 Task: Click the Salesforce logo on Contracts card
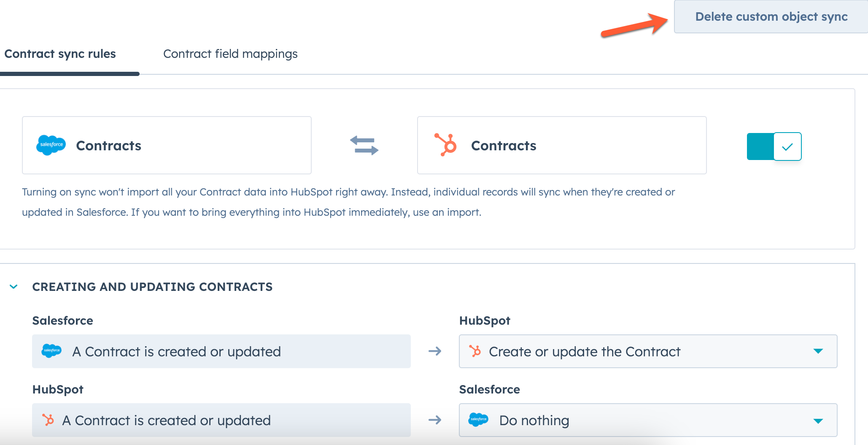(x=51, y=145)
